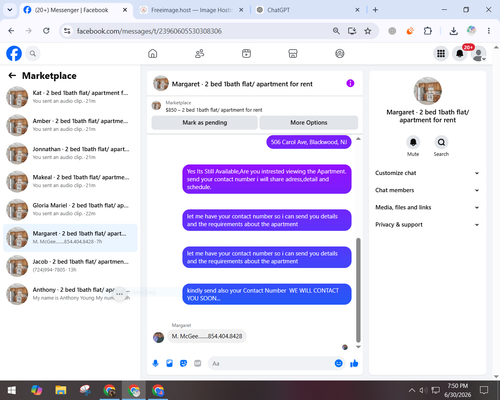Click the chat scrollbar thumb
This screenshot has width=500, height=400.
358,290
